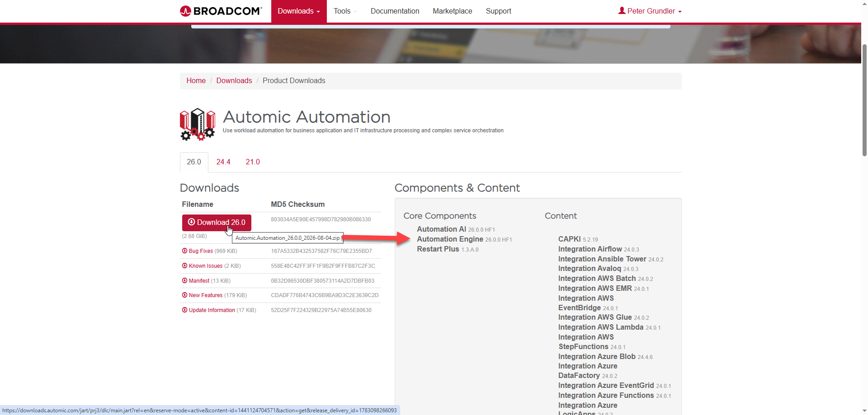The width and height of the screenshot is (868, 415).
Task: Open the Peter Grundler account dropdown
Action: (650, 11)
